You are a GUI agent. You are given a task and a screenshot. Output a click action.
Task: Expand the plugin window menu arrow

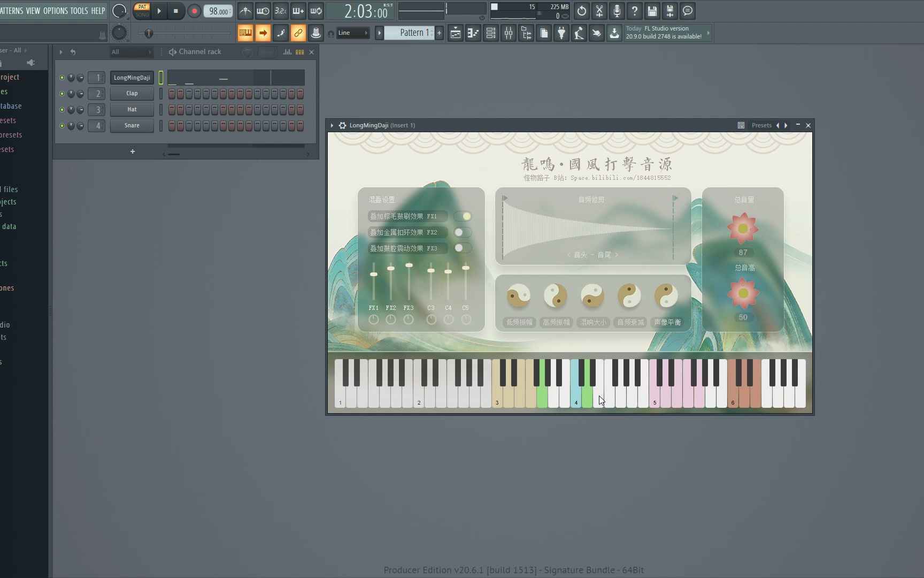point(332,125)
